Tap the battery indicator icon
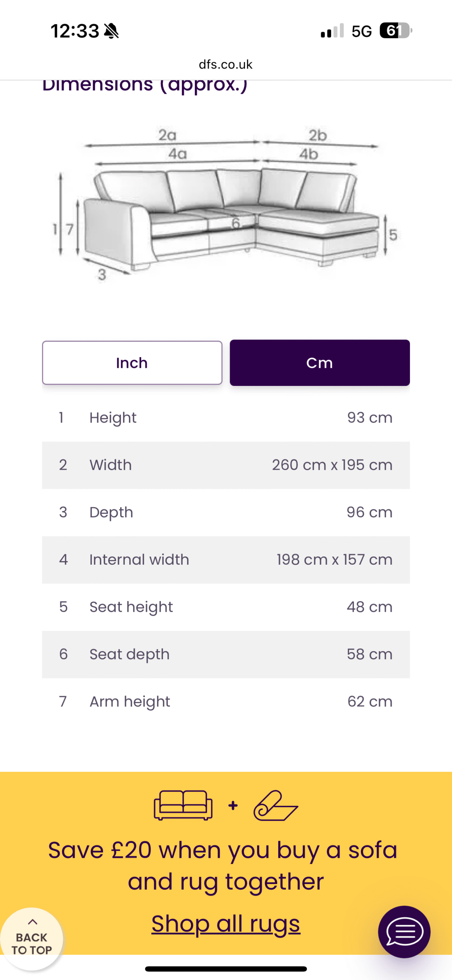Screen dimensions: 452x980 pyautogui.click(x=396, y=31)
